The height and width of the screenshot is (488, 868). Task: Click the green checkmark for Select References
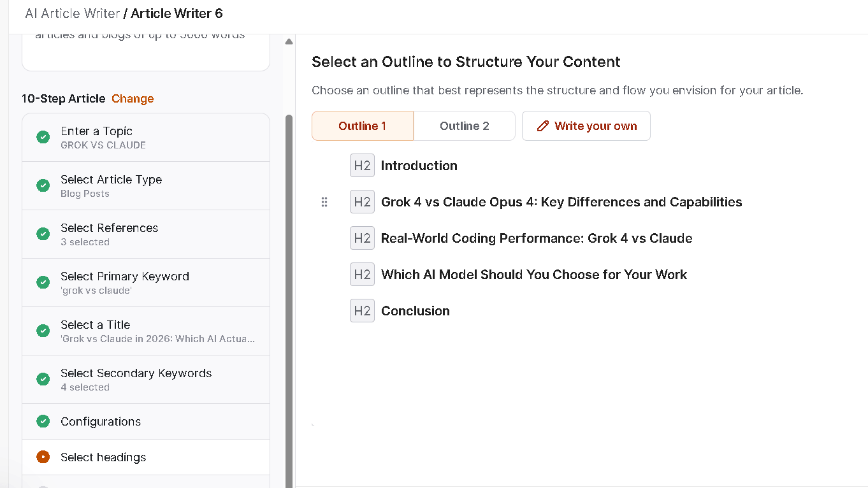click(43, 234)
